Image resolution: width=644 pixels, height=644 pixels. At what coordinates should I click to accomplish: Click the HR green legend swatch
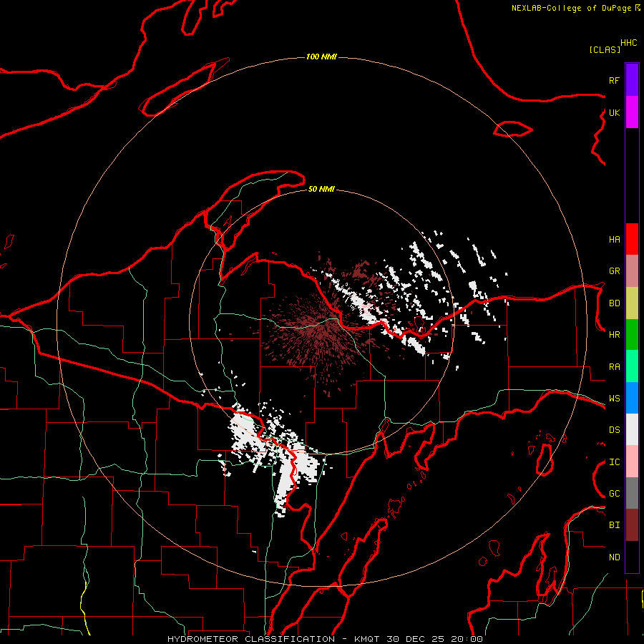pos(632,334)
